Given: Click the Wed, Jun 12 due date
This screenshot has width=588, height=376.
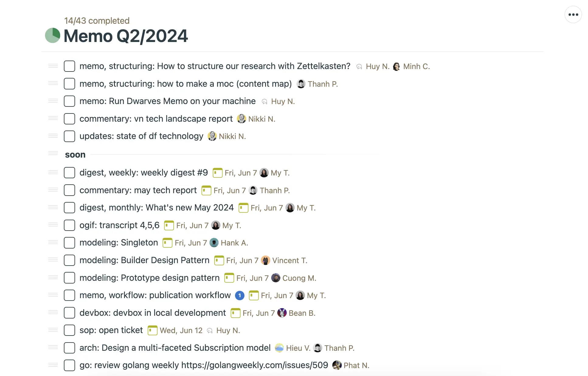Looking at the screenshot, I should pos(181,330).
